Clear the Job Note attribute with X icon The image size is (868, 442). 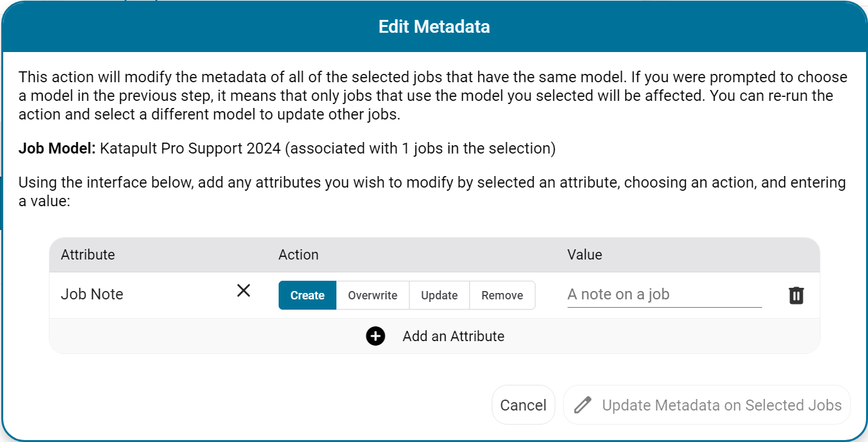pyautogui.click(x=243, y=291)
